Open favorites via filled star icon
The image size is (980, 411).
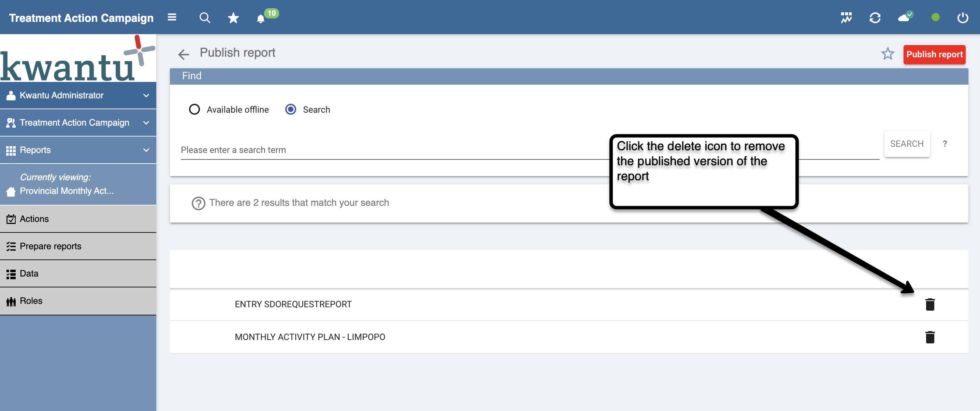233,18
